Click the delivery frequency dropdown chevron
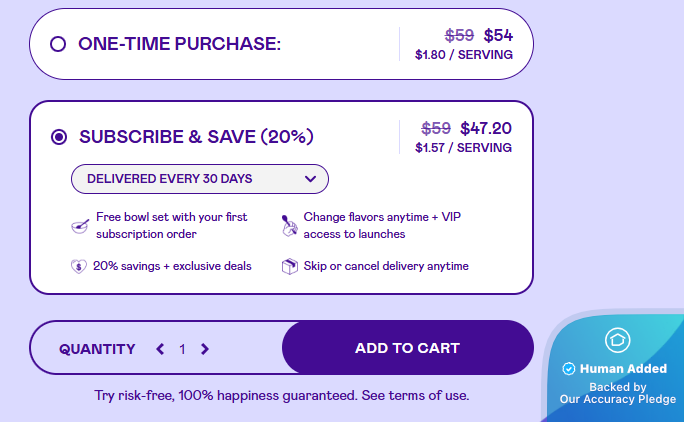This screenshot has width=684, height=422. tap(310, 180)
